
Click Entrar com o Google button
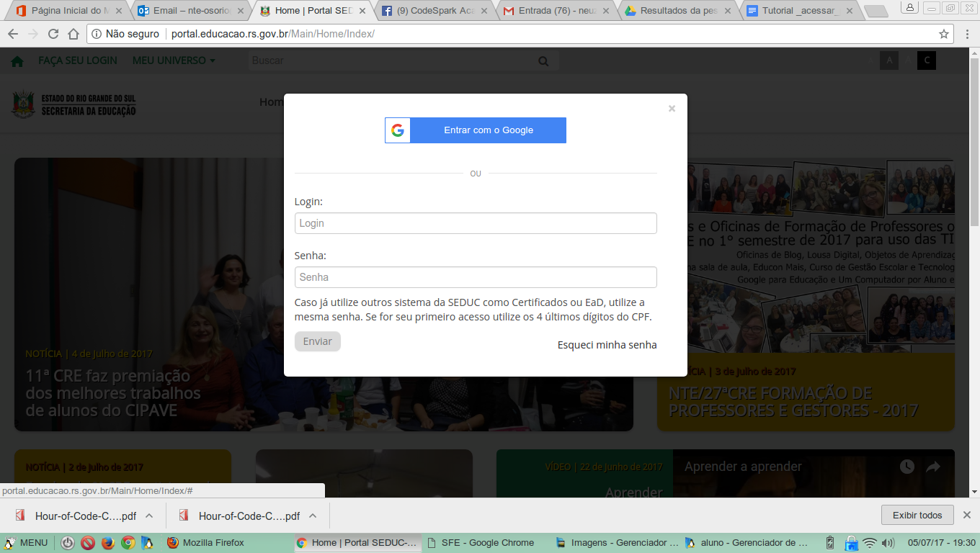pyautogui.click(x=476, y=130)
